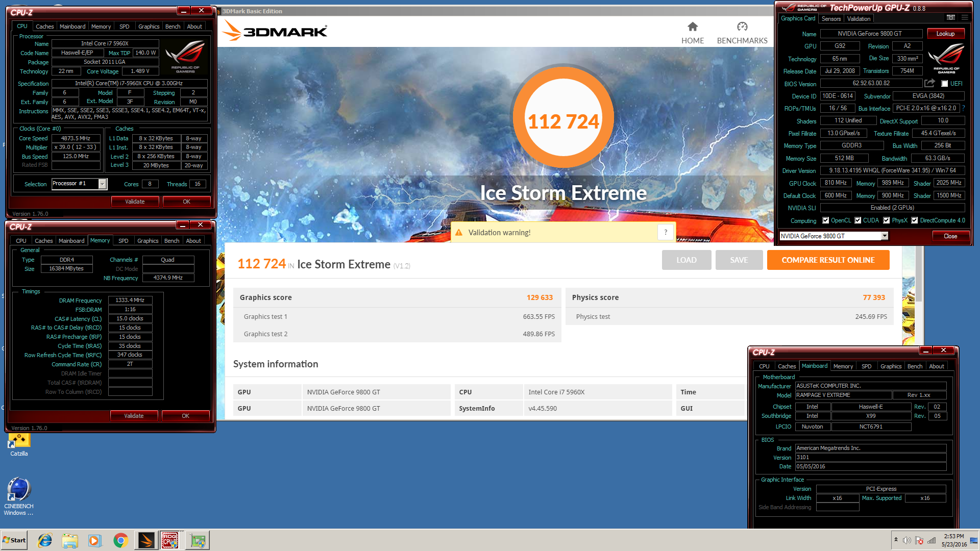This screenshot has height=551, width=980.
Task: Click the Graphics score value 129 633
Action: pos(540,297)
